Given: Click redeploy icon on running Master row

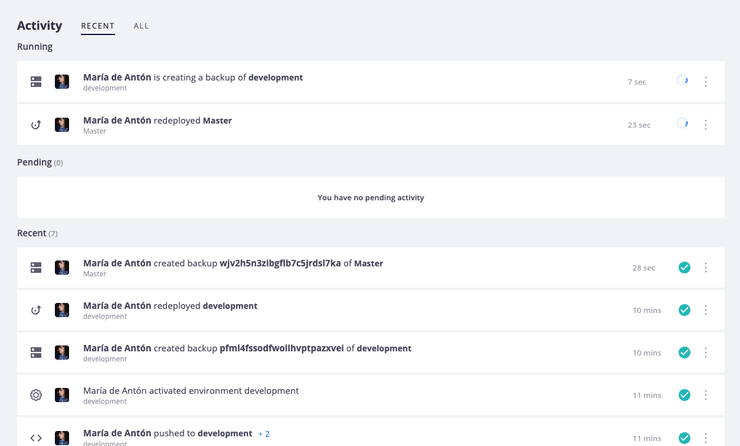Looking at the screenshot, I should tap(36, 125).
